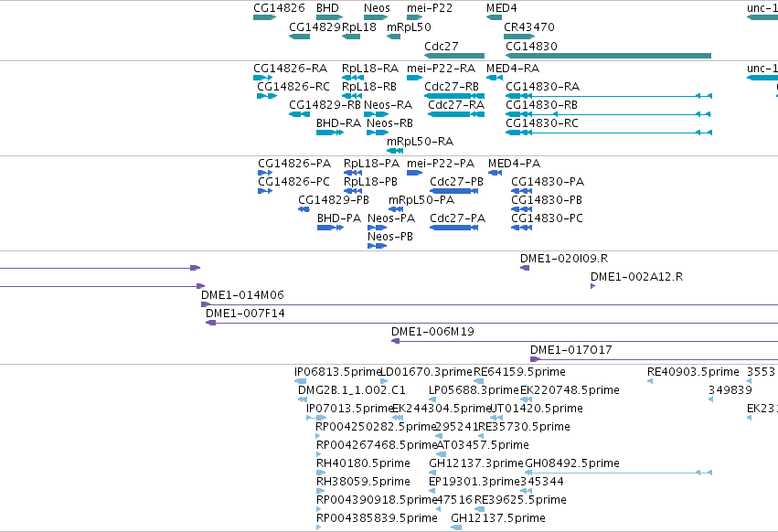
Task: Click transcript CG14829-RB label
Action: (x=325, y=105)
